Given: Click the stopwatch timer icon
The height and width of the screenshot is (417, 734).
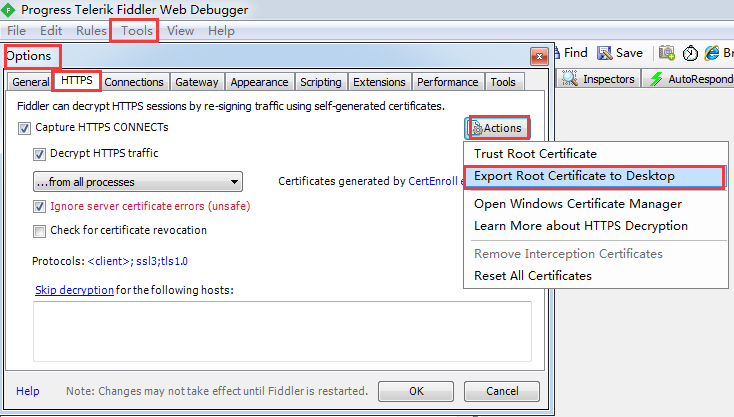Looking at the screenshot, I should (x=690, y=53).
